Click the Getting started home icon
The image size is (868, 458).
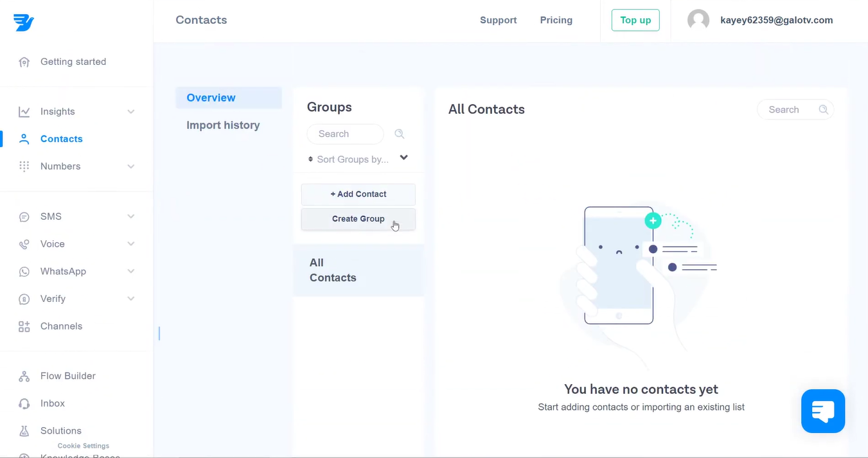[24, 62]
